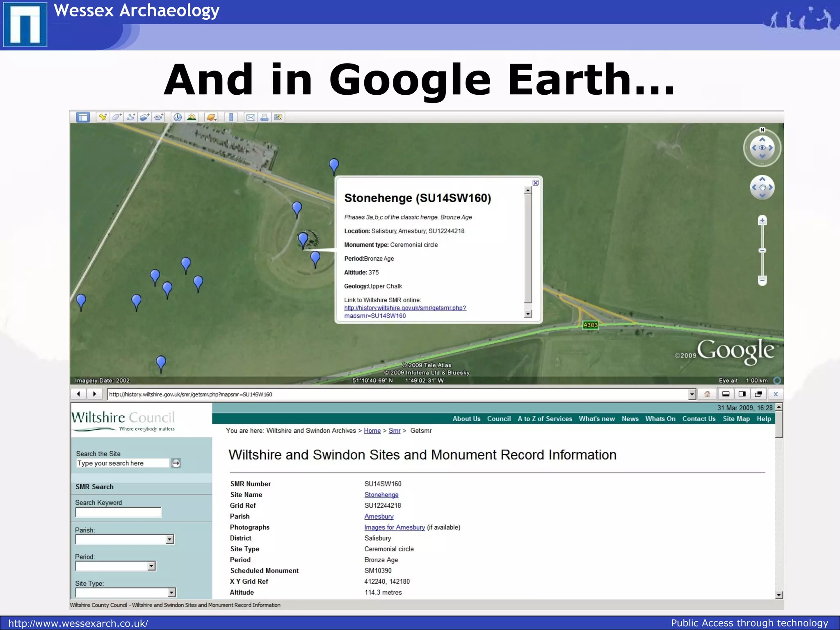
Task: Open Site Map menu item
Action: 736,419
